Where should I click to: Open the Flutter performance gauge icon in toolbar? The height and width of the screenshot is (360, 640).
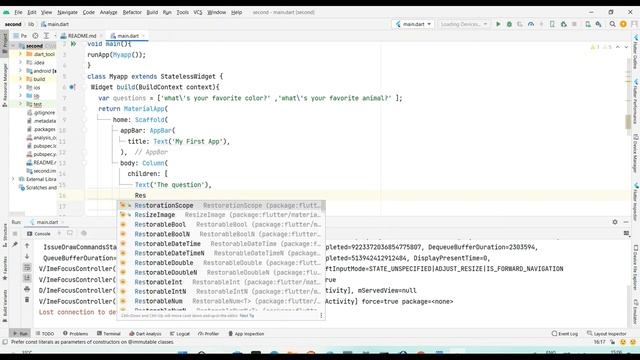pos(531,24)
